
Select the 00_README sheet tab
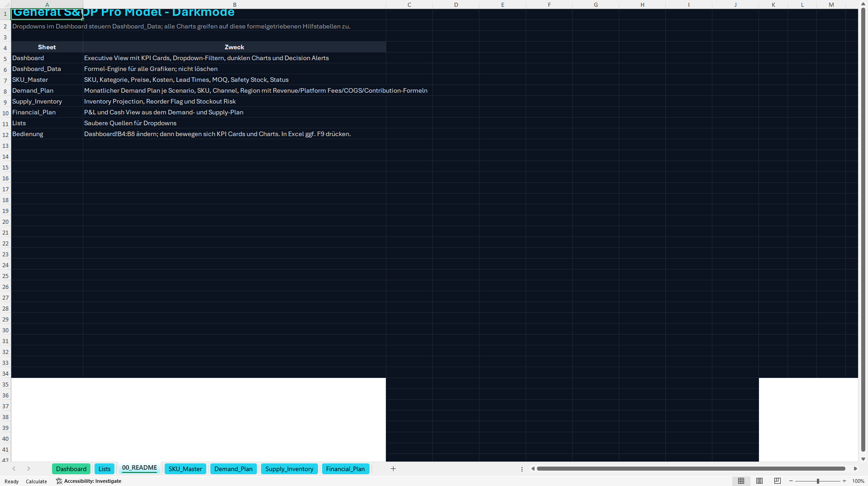[139, 468]
